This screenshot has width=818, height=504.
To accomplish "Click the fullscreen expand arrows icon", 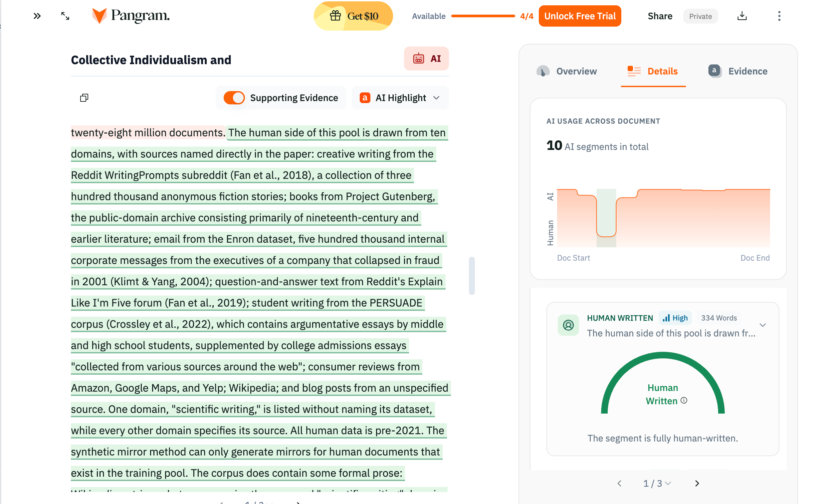I will click(x=65, y=16).
